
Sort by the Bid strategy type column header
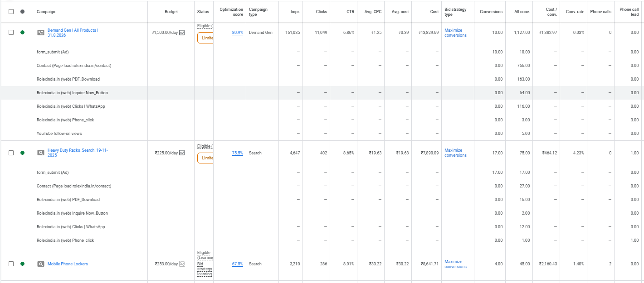click(x=455, y=12)
